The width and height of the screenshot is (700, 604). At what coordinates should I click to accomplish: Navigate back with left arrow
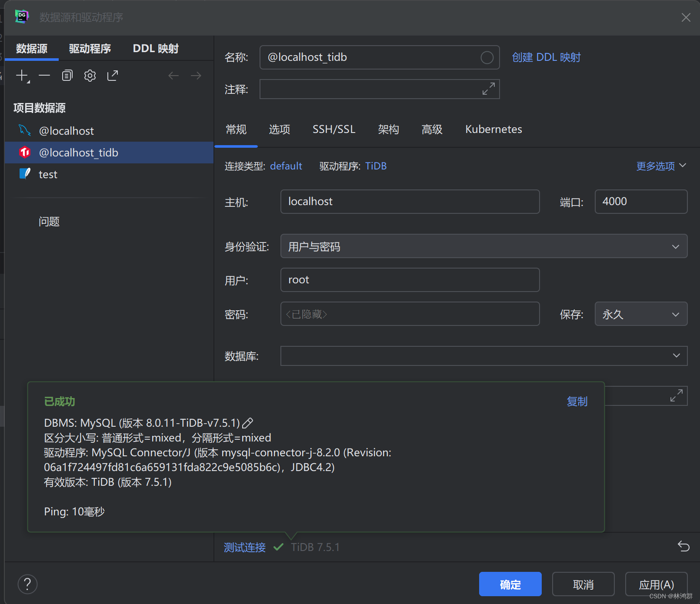[173, 76]
